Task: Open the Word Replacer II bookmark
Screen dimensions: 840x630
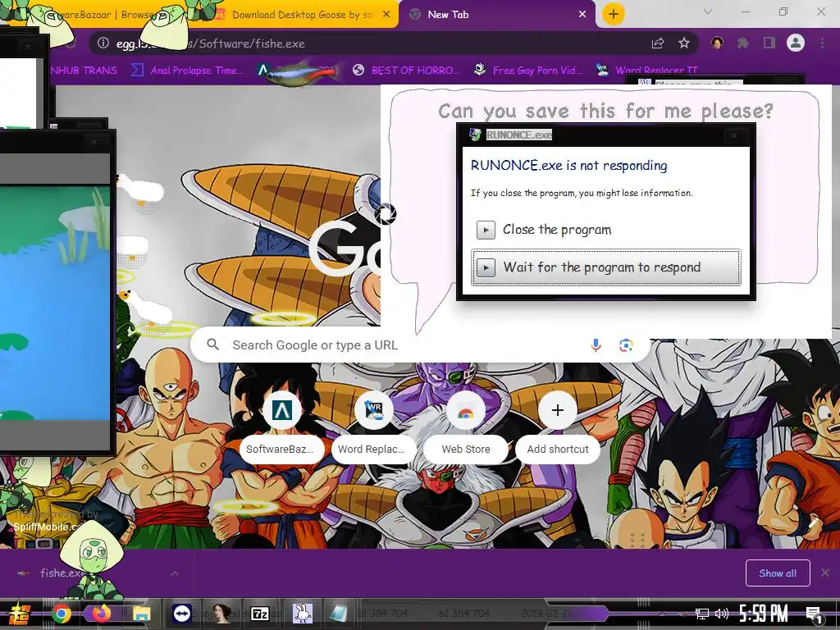Action: pyautogui.click(x=647, y=71)
